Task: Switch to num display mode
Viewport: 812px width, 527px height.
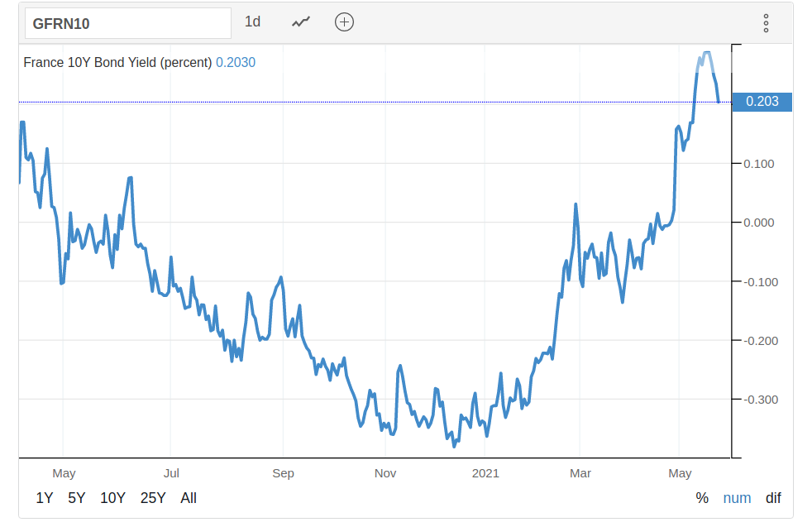Action: click(x=737, y=498)
